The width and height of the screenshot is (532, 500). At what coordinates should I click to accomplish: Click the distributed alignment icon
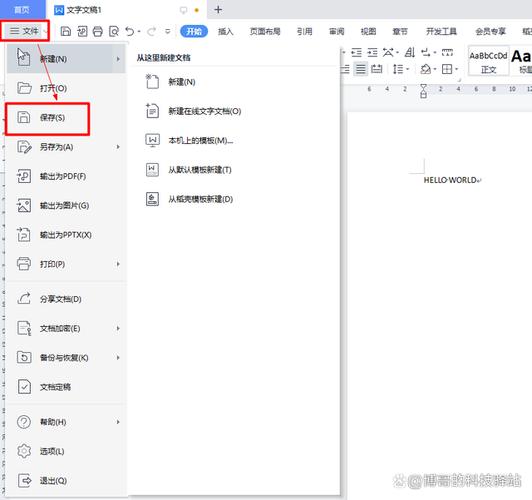click(x=376, y=69)
